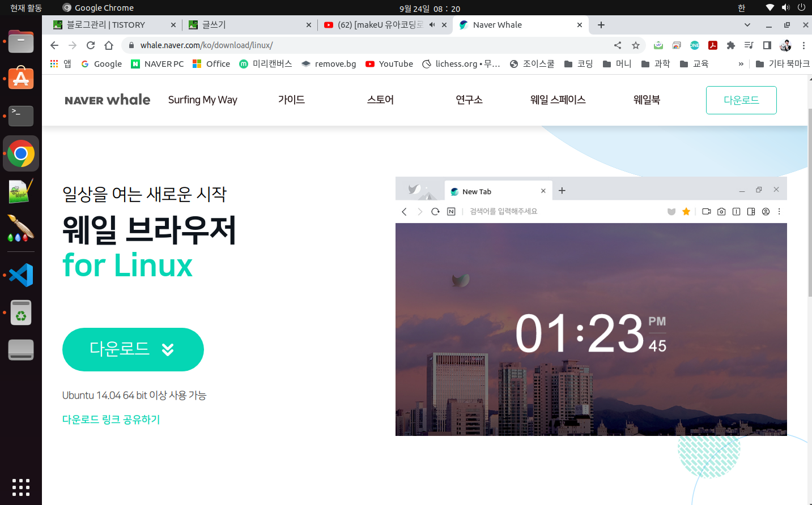
Task: Click the Whale browser preview image
Action: 591,306
